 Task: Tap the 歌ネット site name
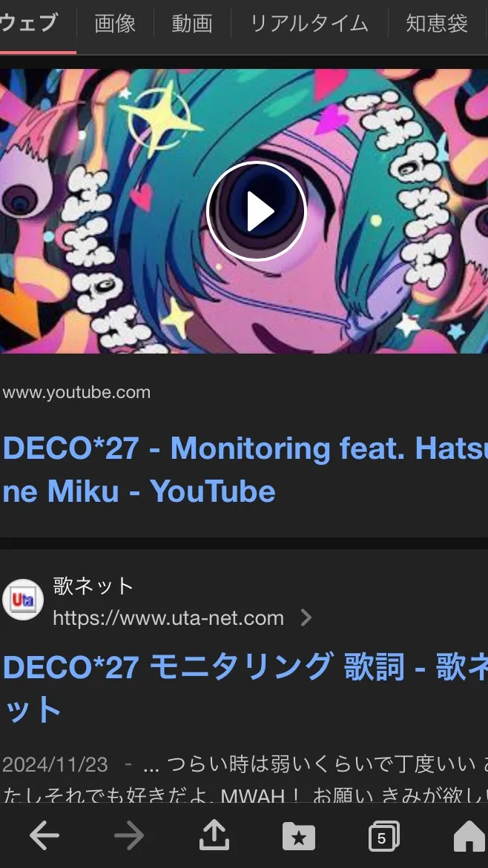click(x=93, y=586)
